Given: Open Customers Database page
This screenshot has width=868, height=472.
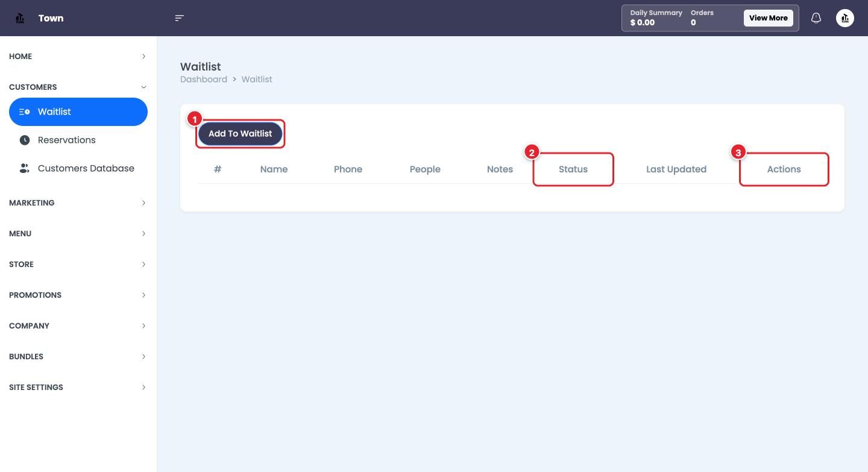Looking at the screenshot, I should click(78, 168).
